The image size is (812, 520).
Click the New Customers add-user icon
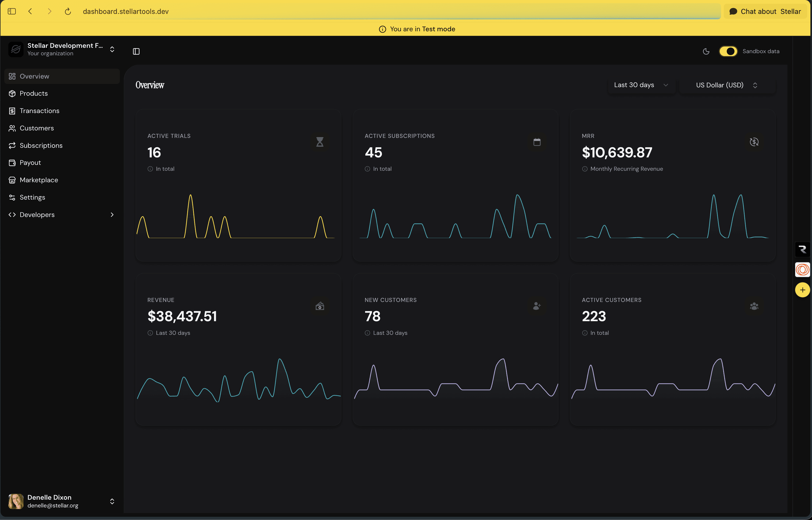[x=537, y=306]
